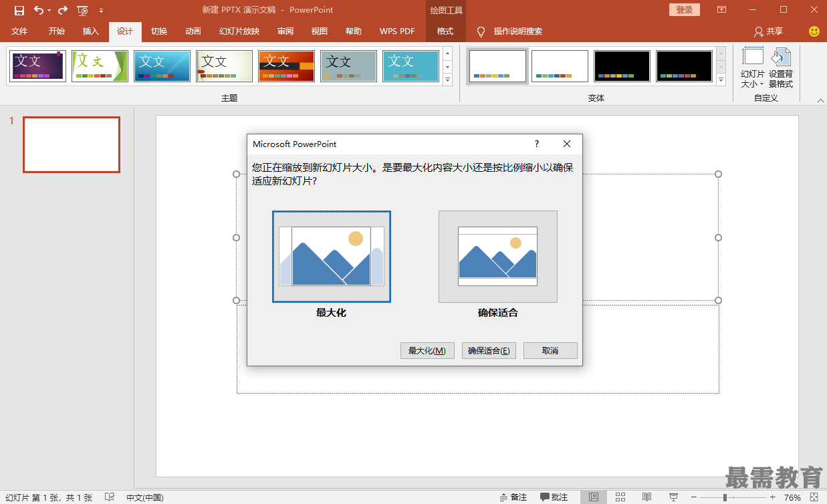Select the cream colored theme thumbnail

click(x=224, y=66)
